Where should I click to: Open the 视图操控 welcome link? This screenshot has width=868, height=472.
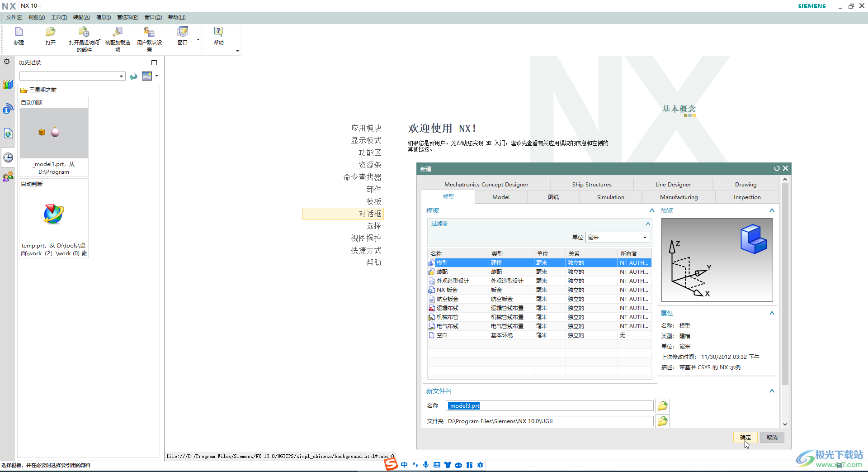pos(366,238)
